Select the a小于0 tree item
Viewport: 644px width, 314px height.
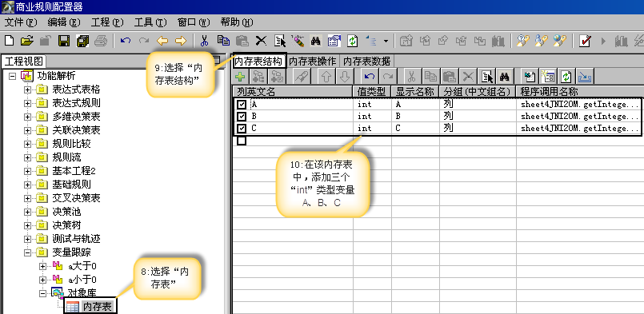pyautogui.click(x=82, y=280)
